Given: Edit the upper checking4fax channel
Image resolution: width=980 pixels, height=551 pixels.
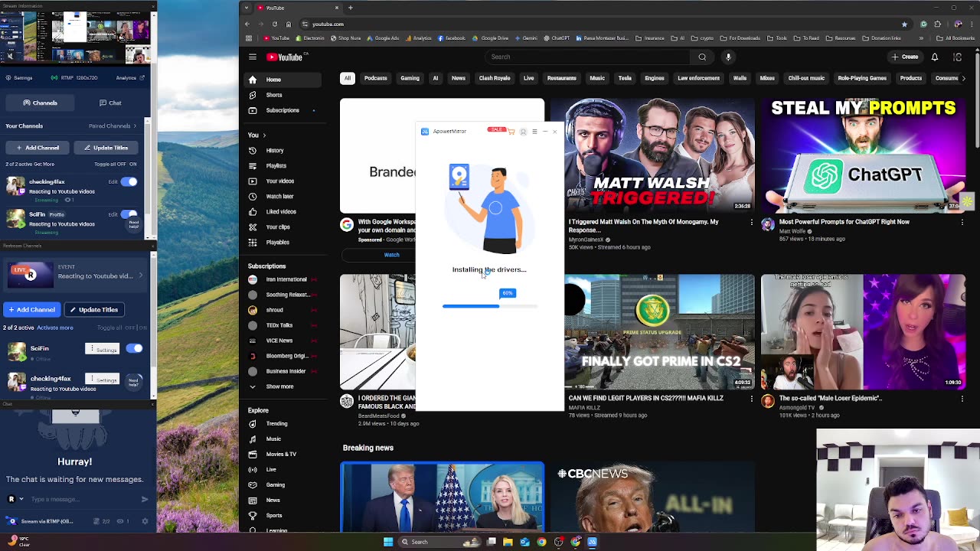Looking at the screenshot, I should pyautogui.click(x=113, y=181).
